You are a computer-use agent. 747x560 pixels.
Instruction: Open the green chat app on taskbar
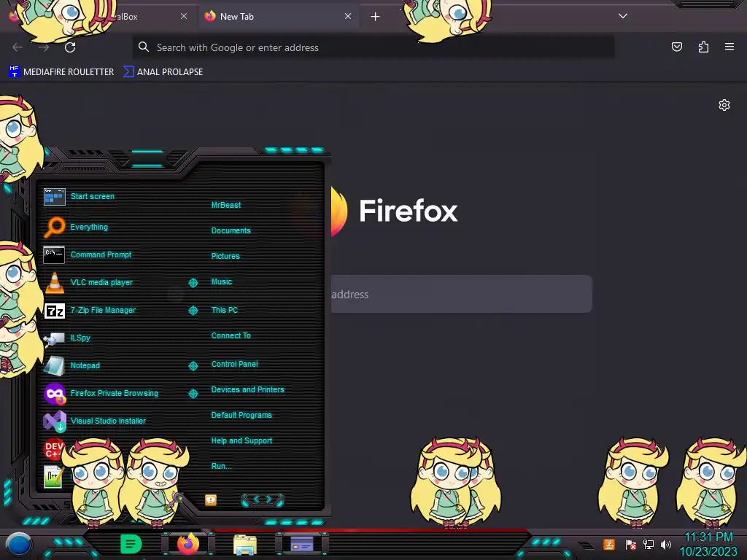pos(131,544)
